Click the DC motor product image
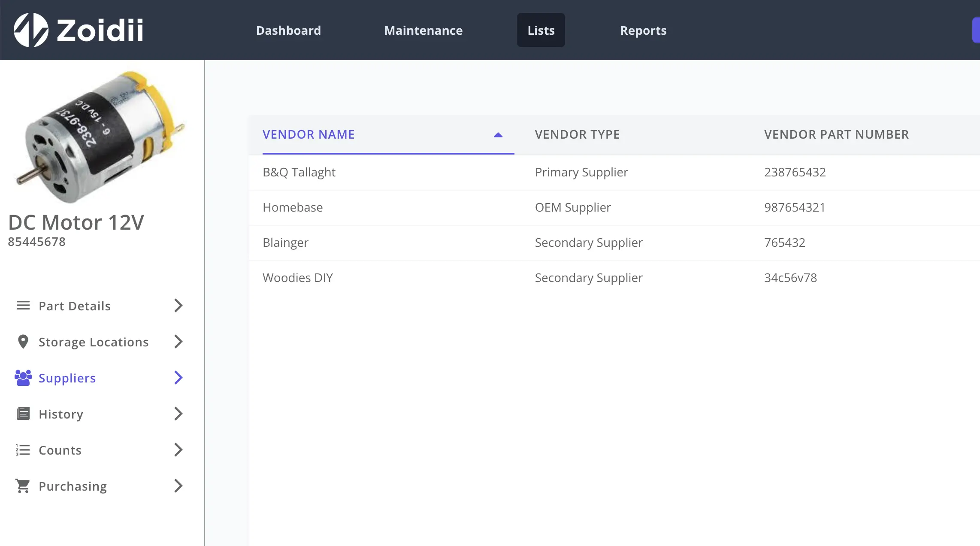The image size is (980, 546). pos(100,137)
